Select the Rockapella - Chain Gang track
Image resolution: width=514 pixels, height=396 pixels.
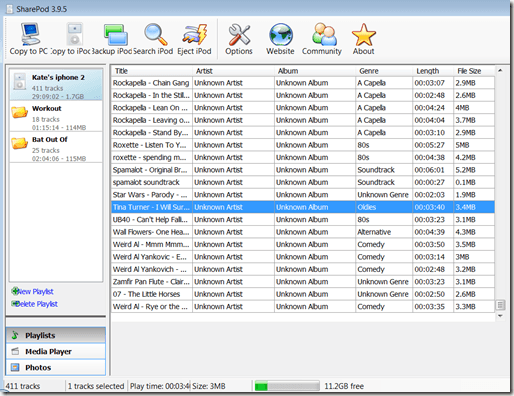pos(303,83)
